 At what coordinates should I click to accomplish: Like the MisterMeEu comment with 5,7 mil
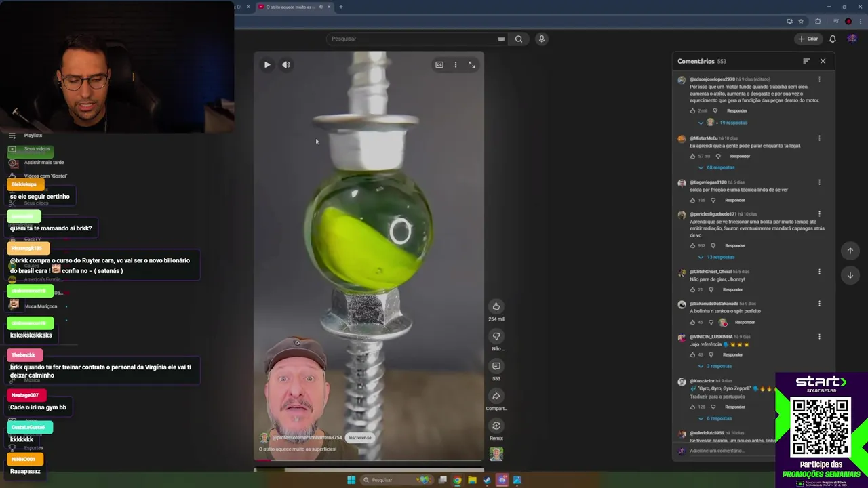[692, 156]
